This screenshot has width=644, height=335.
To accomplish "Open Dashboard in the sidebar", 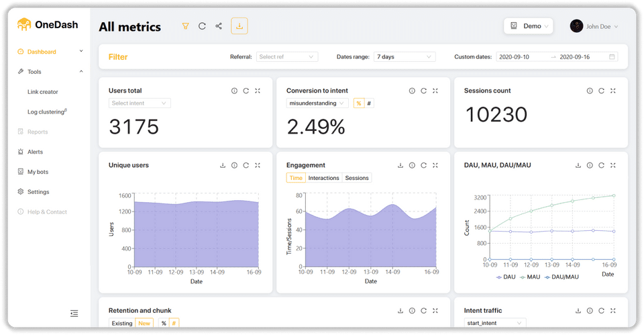I will coord(42,52).
